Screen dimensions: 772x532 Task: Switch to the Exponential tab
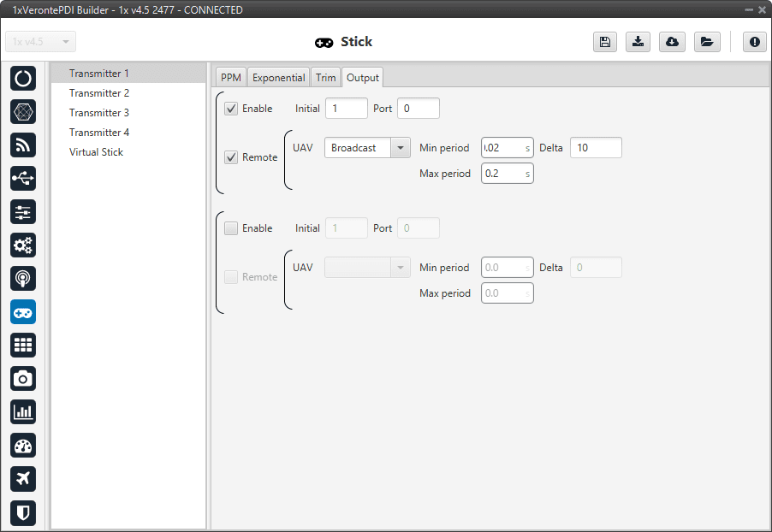pyautogui.click(x=279, y=78)
